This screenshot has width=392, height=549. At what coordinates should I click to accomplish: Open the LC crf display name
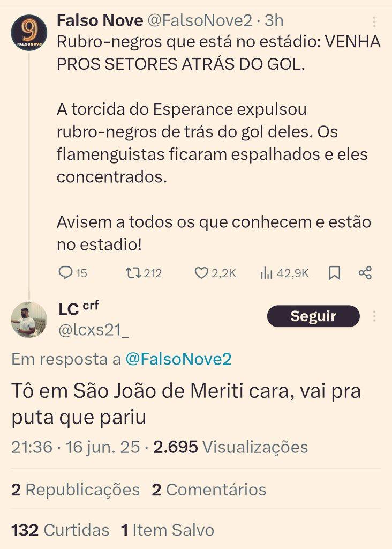coord(79,308)
